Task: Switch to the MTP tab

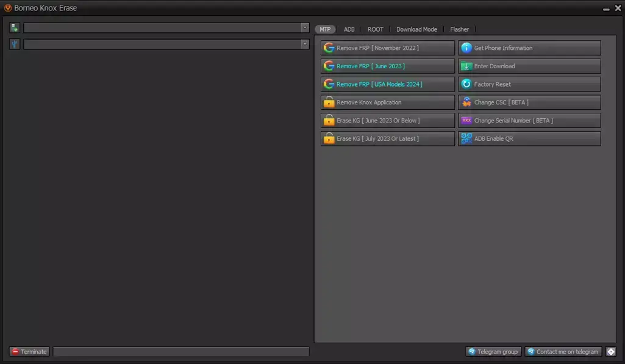Action: [325, 29]
